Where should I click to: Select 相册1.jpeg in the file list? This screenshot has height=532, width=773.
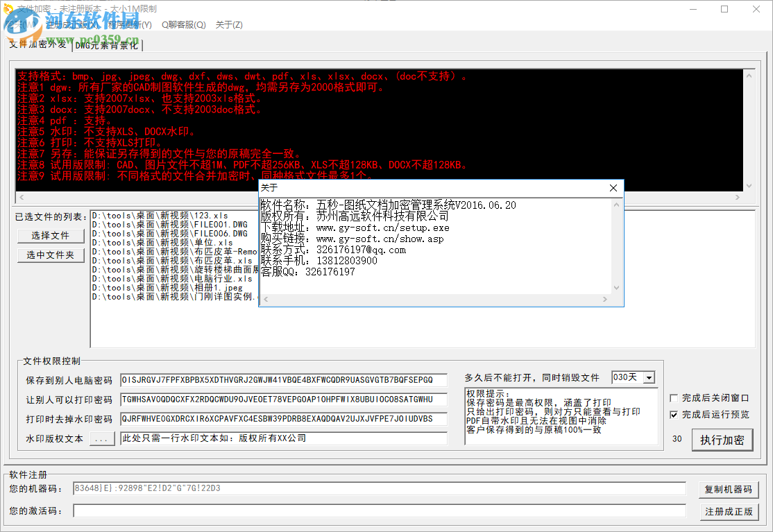(x=167, y=288)
